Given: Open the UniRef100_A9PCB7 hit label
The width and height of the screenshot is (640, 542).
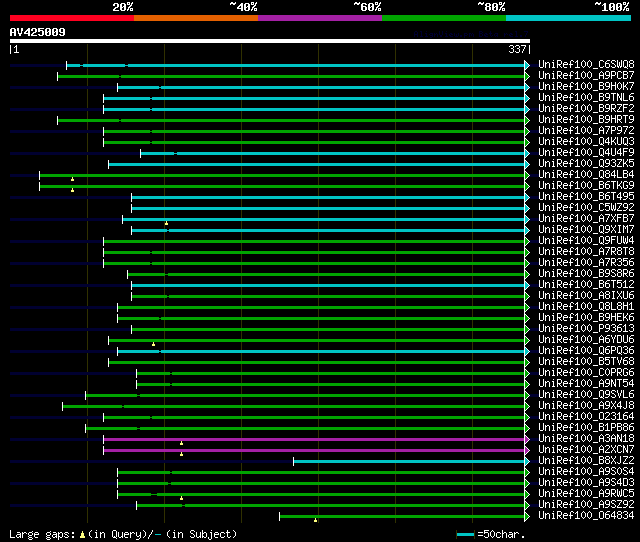Looking at the screenshot, I should [586, 76].
